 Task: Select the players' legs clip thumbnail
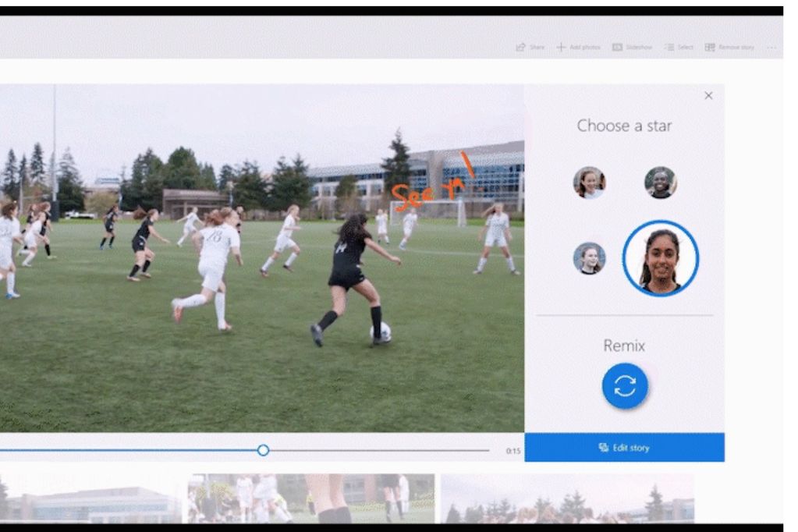pos(310,499)
